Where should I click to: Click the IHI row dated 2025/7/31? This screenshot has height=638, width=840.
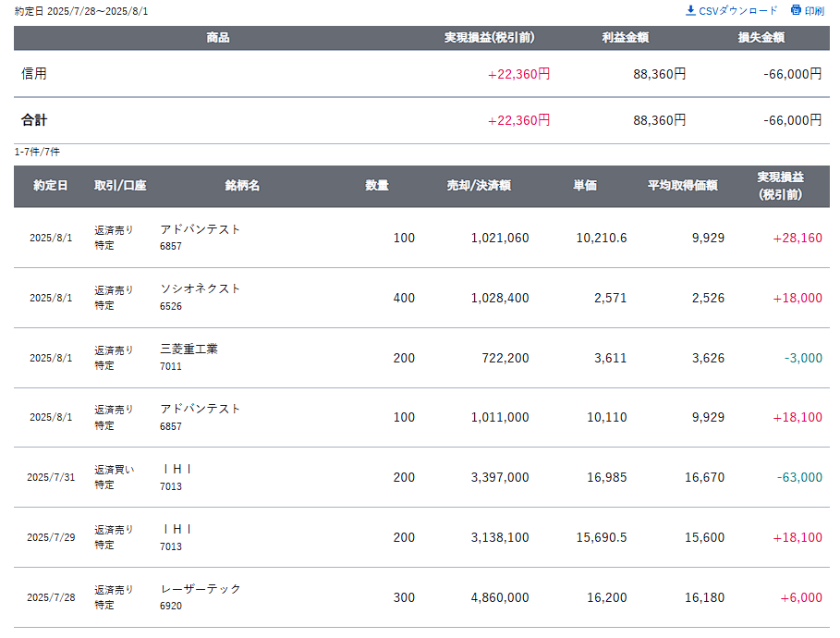tap(421, 477)
